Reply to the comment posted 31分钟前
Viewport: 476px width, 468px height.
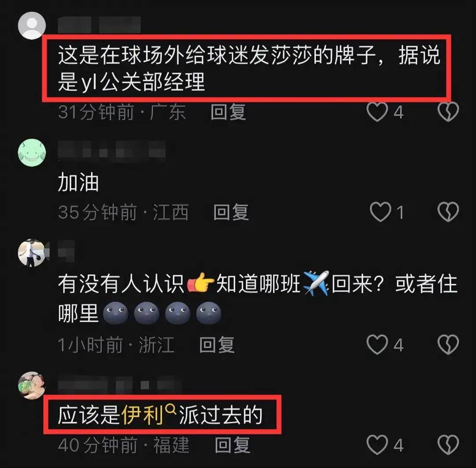(x=228, y=112)
